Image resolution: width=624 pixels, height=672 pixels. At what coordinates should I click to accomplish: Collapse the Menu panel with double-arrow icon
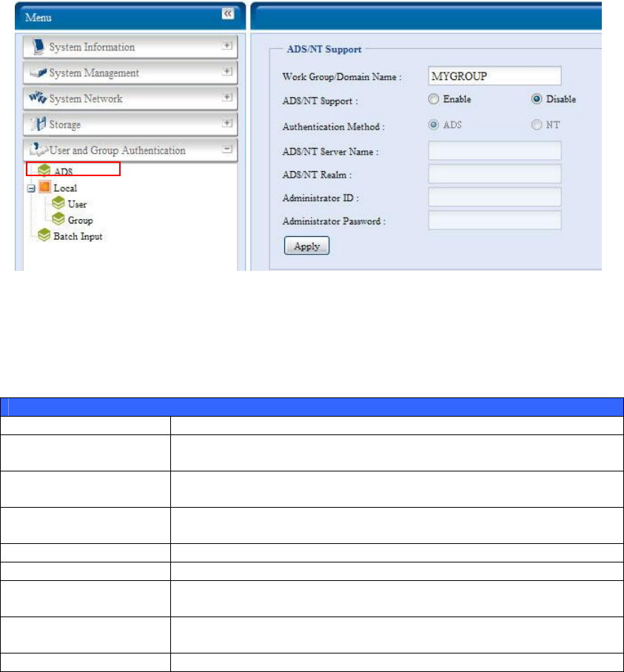tap(227, 14)
